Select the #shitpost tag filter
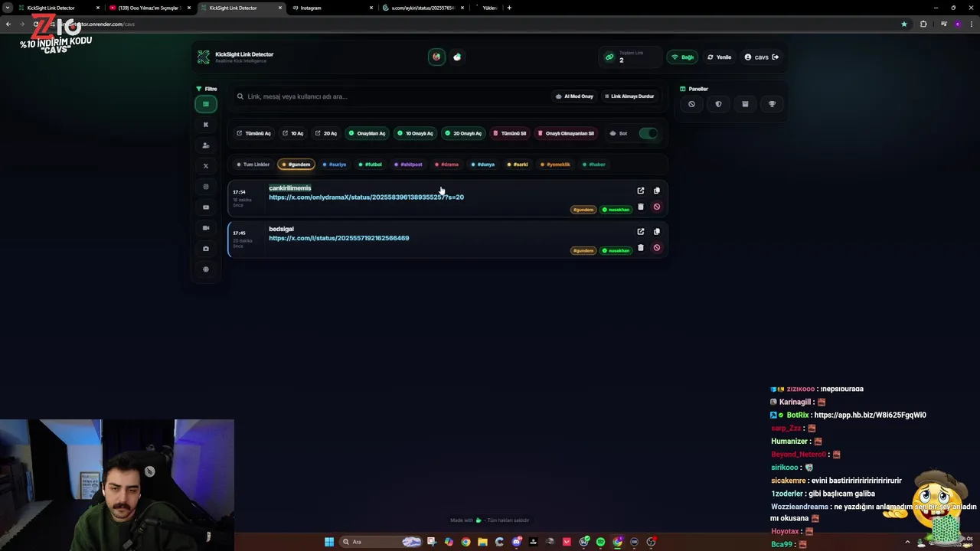This screenshot has width=980, height=551. click(x=408, y=165)
